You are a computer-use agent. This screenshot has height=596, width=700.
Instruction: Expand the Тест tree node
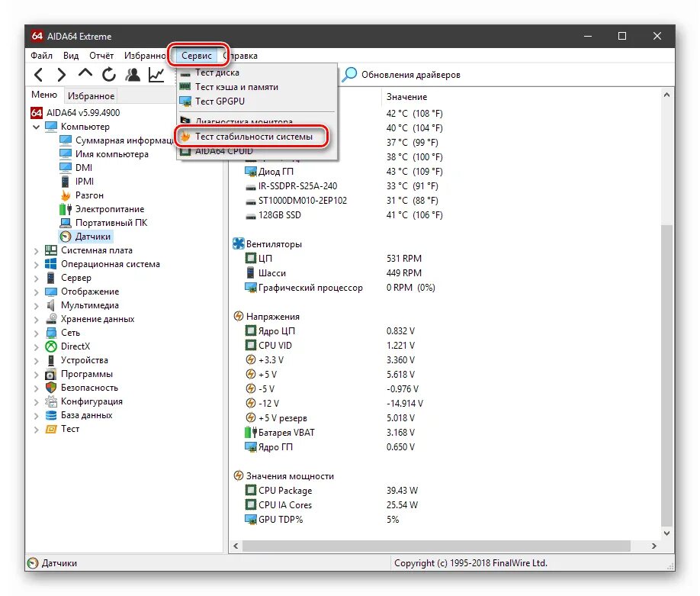36,430
